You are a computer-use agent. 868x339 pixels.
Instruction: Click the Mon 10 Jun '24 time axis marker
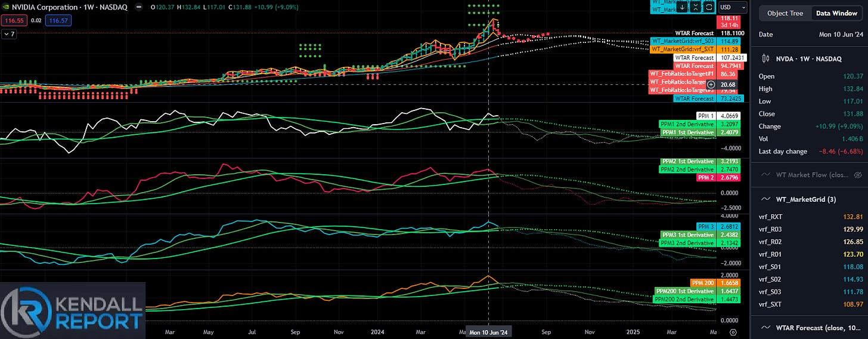click(x=488, y=331)
